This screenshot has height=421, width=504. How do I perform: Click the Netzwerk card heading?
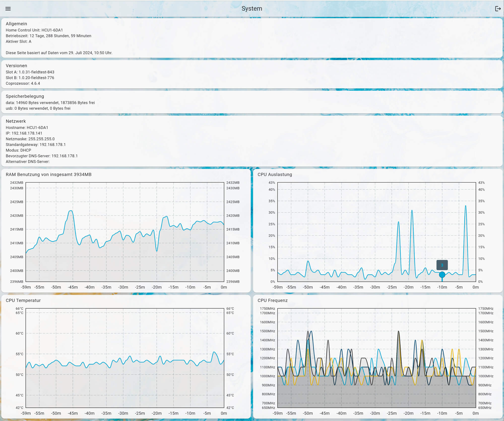[16, 121]
